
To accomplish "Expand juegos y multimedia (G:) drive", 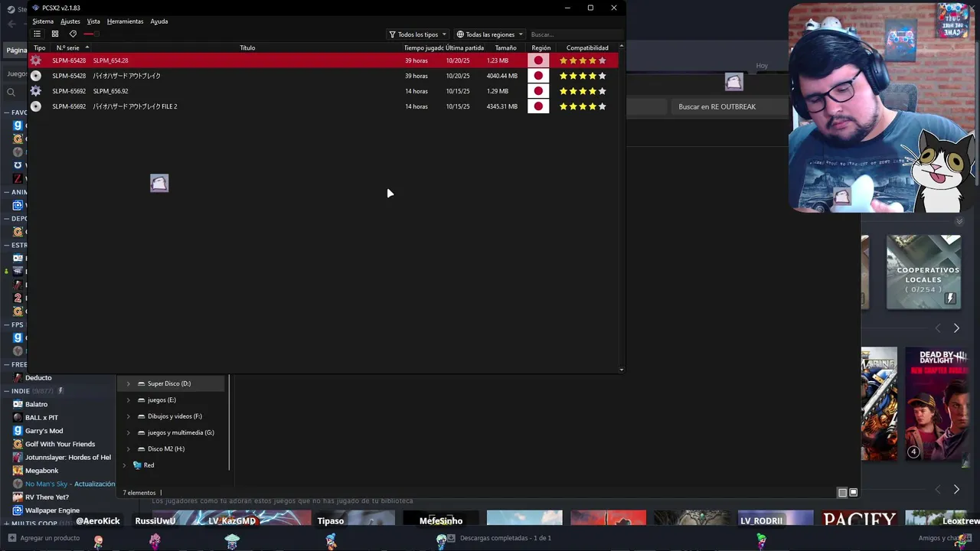I will click(128, 432).
